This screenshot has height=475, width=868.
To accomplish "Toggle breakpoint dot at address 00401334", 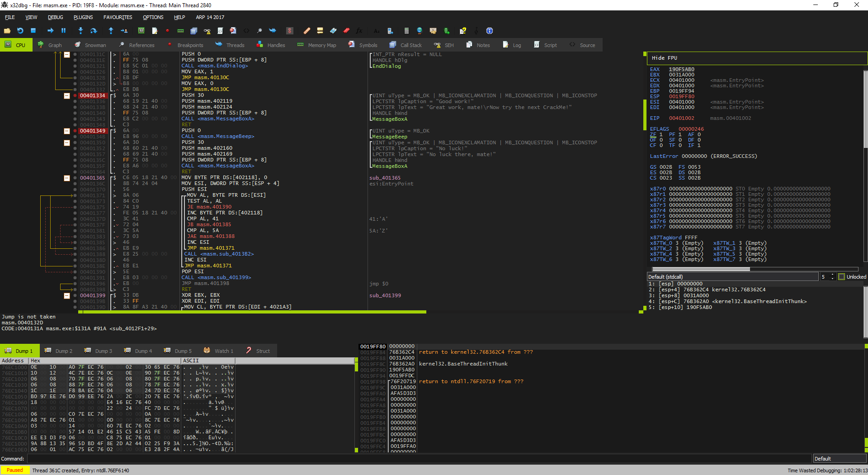I will pyautogui.click(x=75, y=95).
